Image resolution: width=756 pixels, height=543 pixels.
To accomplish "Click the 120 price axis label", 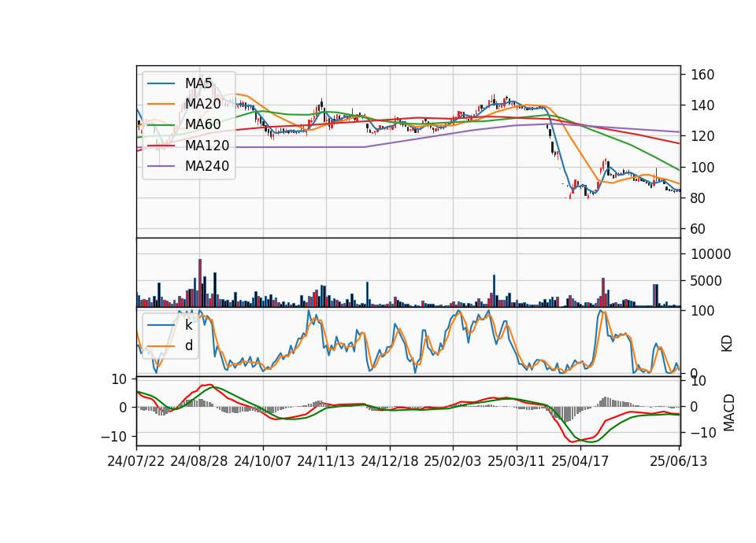I will coord(702,136).
